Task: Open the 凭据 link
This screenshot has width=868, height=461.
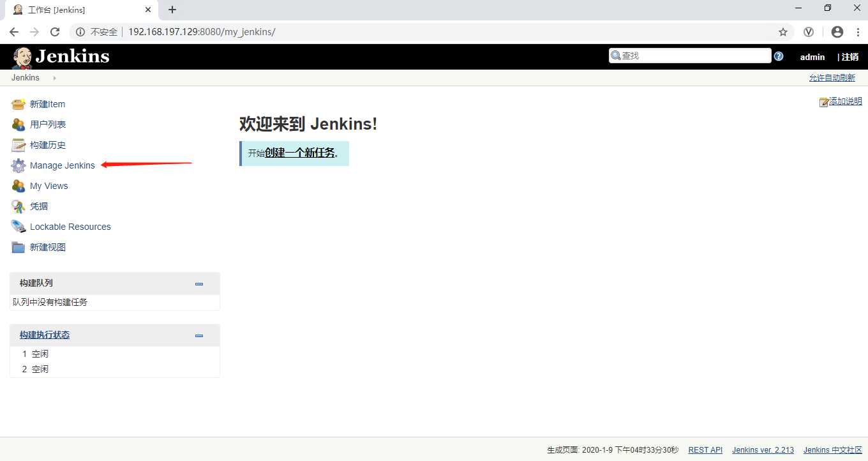Action: pyautogui.click(x=39, y=206)
